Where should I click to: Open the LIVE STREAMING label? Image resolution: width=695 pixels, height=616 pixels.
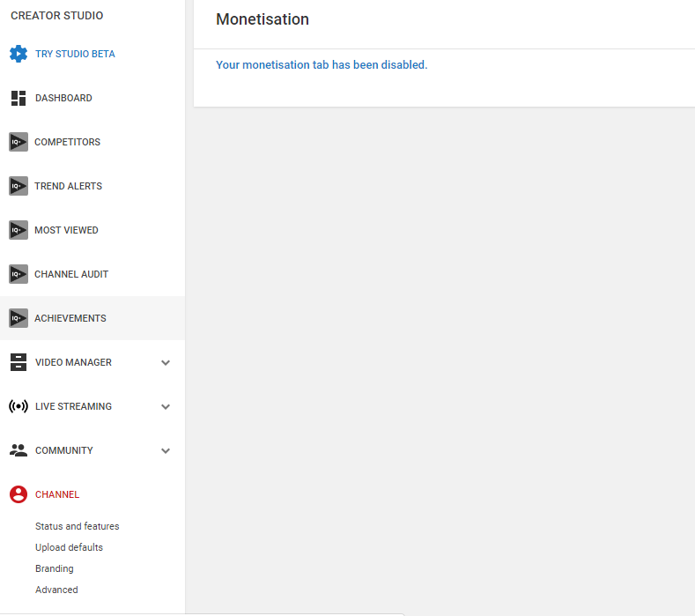pos(73,406)
